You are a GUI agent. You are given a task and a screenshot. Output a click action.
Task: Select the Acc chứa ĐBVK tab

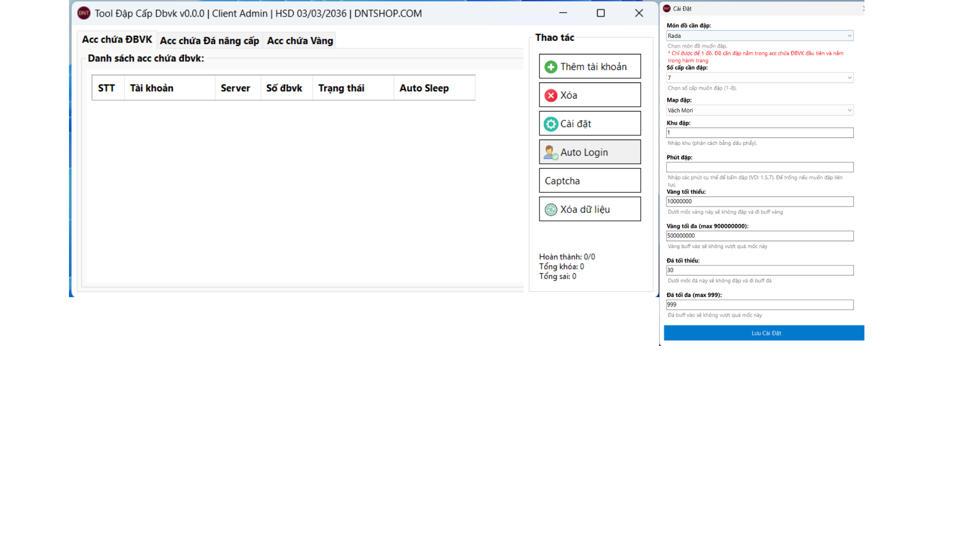click(x=117, y=39)
